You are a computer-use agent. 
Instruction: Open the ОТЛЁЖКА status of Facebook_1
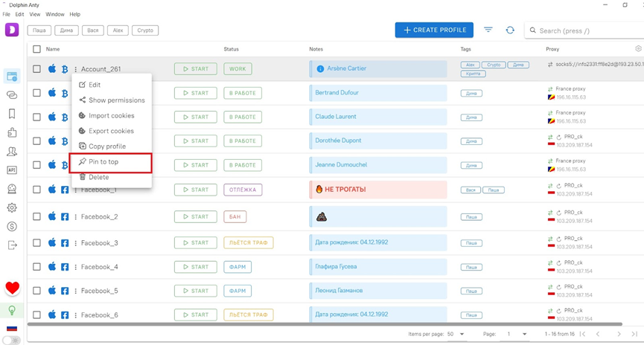(x=243, y=190)
